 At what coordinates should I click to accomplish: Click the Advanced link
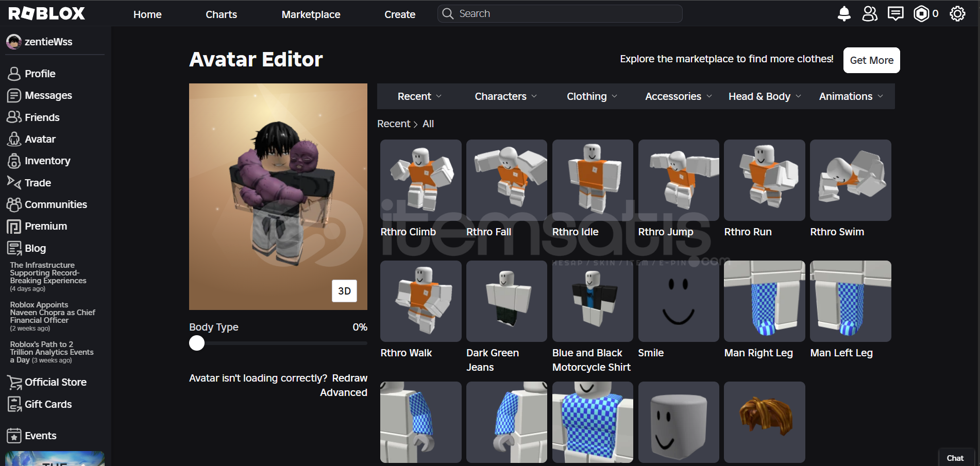coord(344,392)
